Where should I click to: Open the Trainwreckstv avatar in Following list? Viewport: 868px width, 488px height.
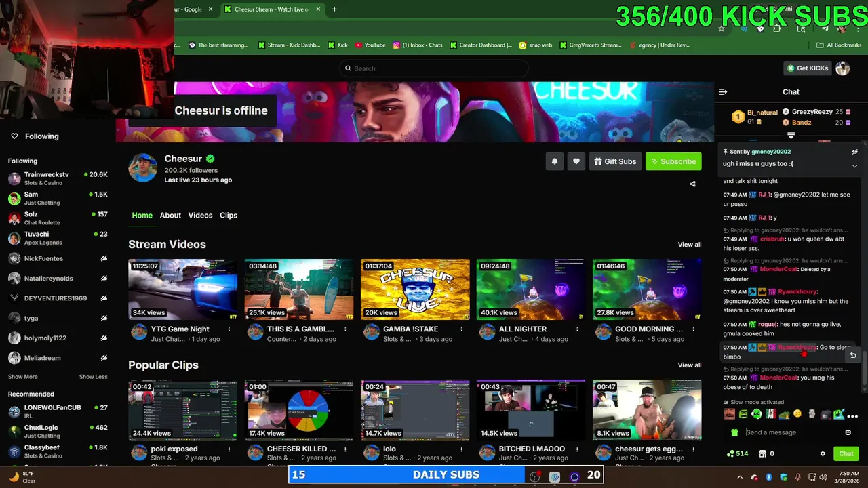[x=14, y=179]
